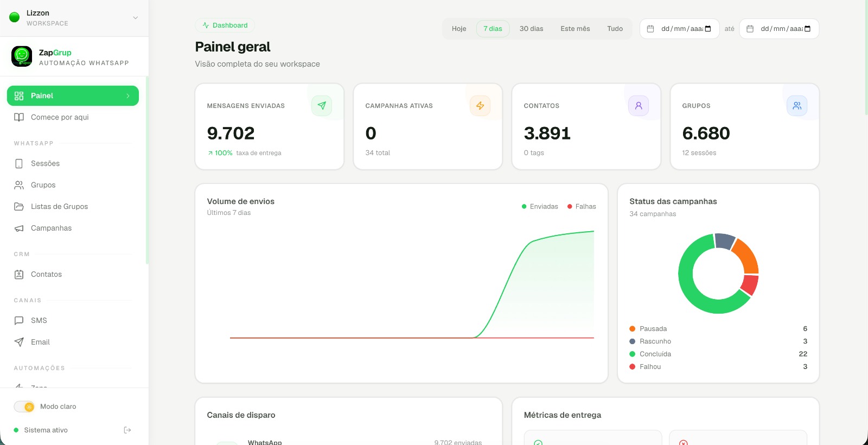Click the 6.680 groups value
The height and width of the screenshot is (445, 868).
click(706, 133)
